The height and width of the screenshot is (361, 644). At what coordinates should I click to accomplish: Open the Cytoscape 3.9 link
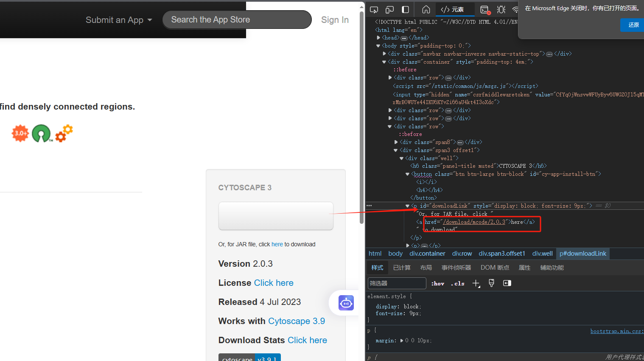click(x=297, y=321)
